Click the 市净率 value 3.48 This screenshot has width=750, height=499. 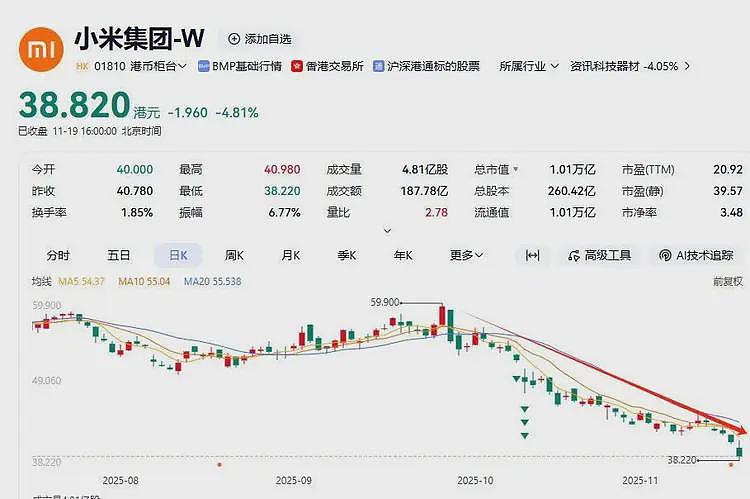click(x=732, y=212)
